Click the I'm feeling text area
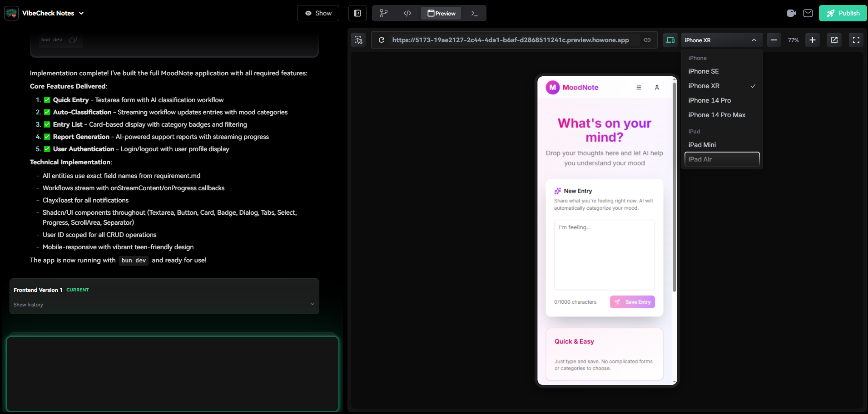This screenshot has width=868, height=414. [604, 255]
